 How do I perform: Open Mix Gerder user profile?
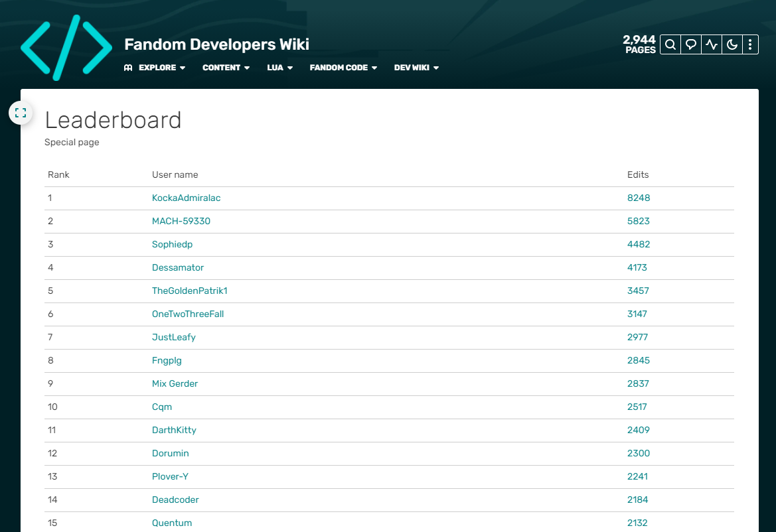175,383
